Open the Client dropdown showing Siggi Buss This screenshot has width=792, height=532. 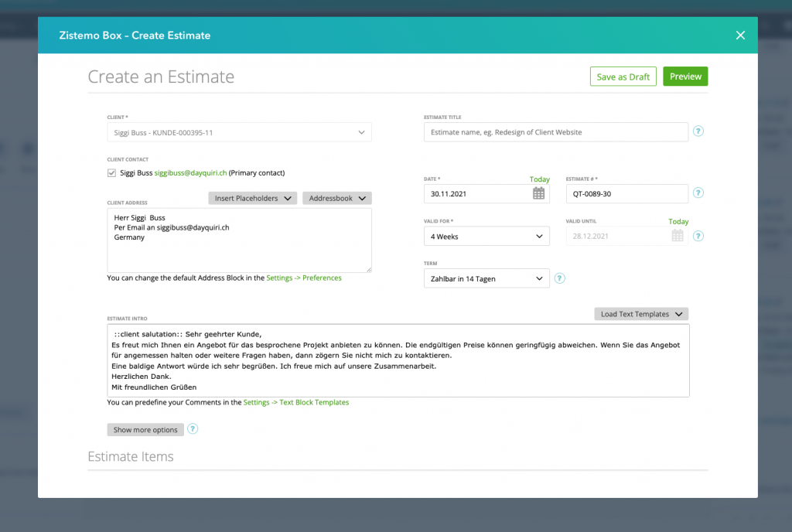pos(239,132)
